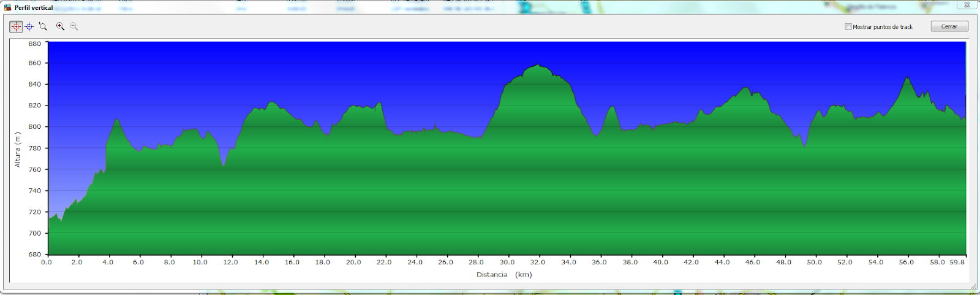Click the Perfil vertical window icon
This screenshot has width=980, height=295.
click(7, 7)
